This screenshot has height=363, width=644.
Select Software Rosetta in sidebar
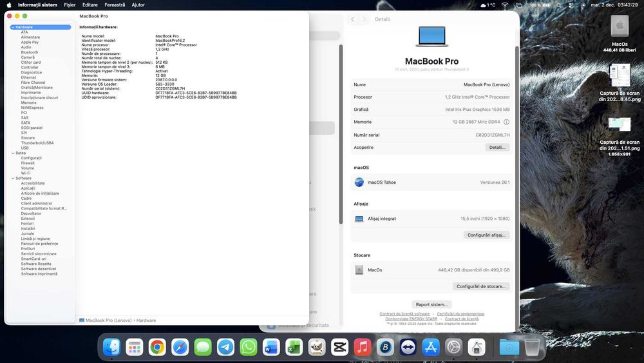point(36,264)
